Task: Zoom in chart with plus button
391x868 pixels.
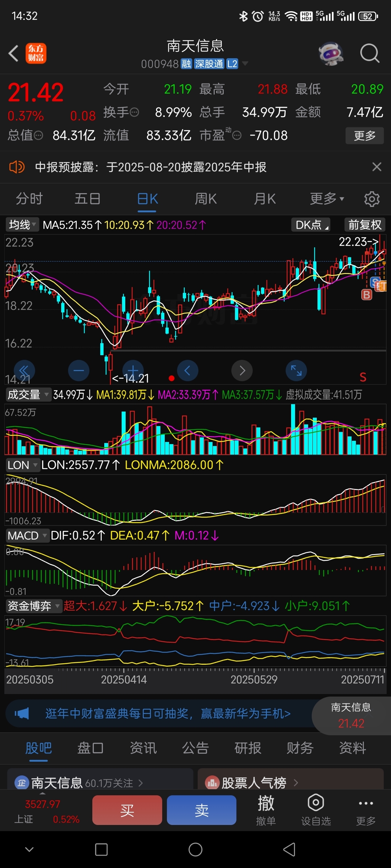Action: tap(133, 370)
